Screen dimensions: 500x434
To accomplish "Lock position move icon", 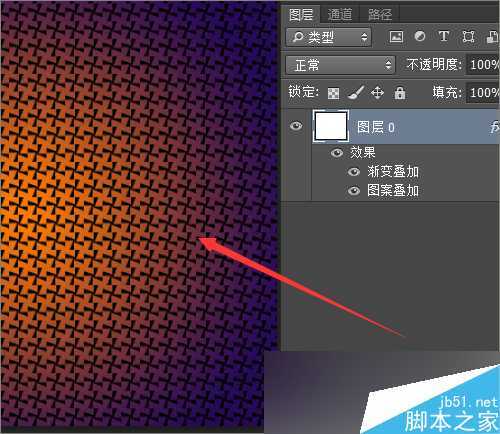I will (377, 93).
